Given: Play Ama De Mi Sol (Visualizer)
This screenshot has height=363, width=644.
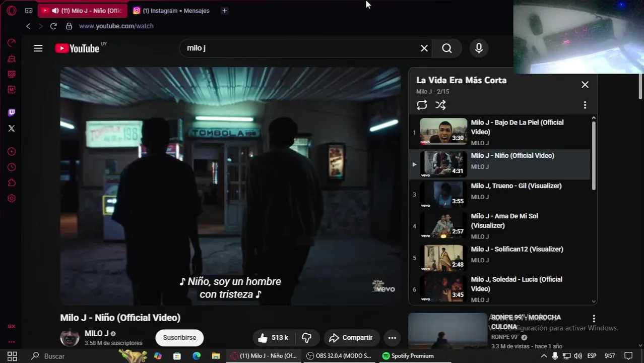Looking at the screenshot, I should pos(499,226).
